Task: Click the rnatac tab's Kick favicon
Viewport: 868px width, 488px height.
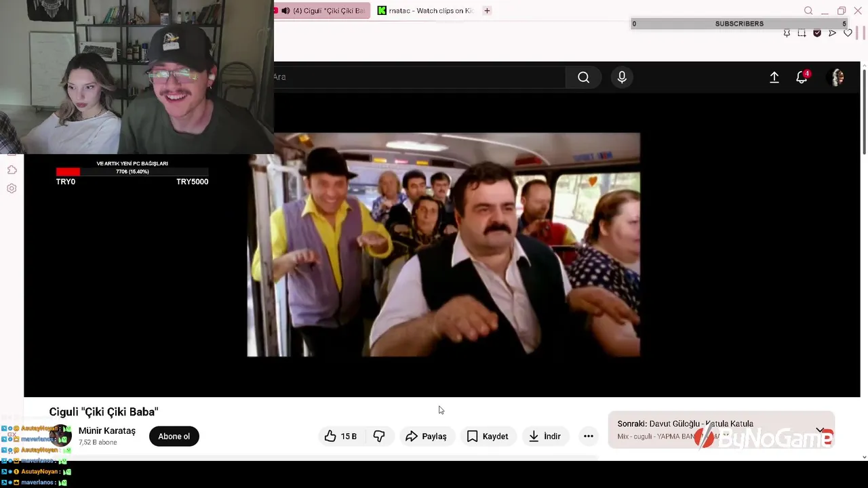Action: pyautogui.click(x=382, y=11)
